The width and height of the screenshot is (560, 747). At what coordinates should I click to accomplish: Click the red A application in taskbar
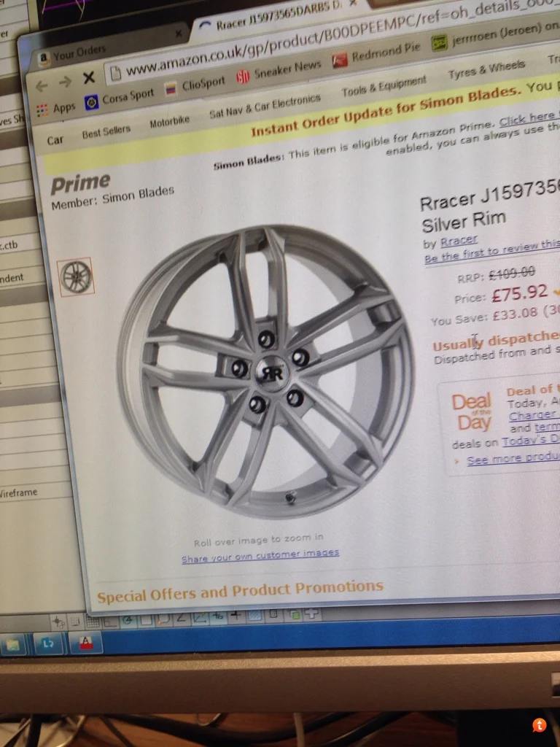pyautogui.click(x=86, y=643)
